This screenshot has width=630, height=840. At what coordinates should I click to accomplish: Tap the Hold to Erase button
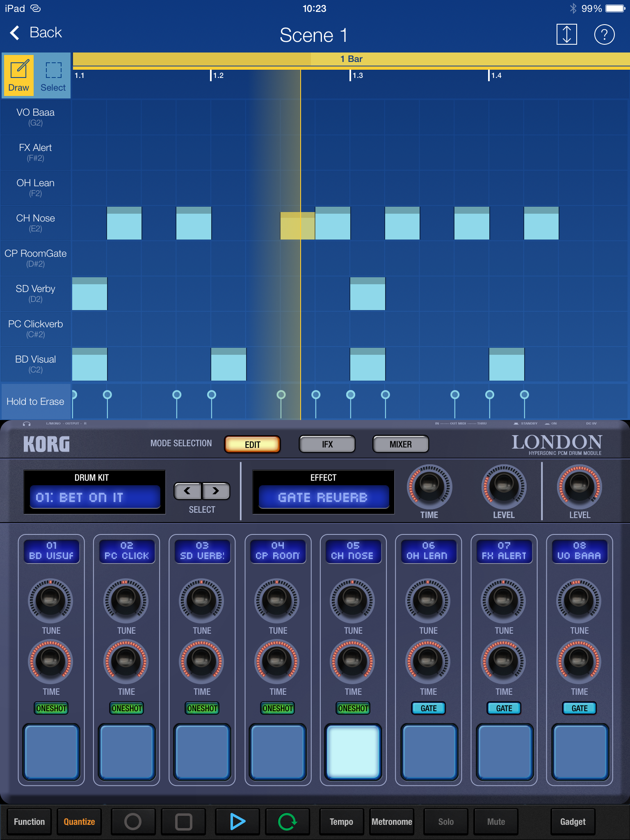click(36, 402)
